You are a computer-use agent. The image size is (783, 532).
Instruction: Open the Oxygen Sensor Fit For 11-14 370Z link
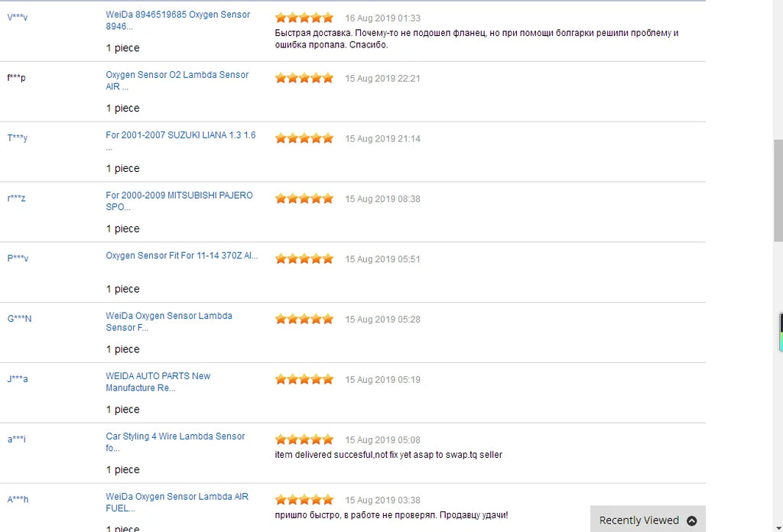click(182, 255)
